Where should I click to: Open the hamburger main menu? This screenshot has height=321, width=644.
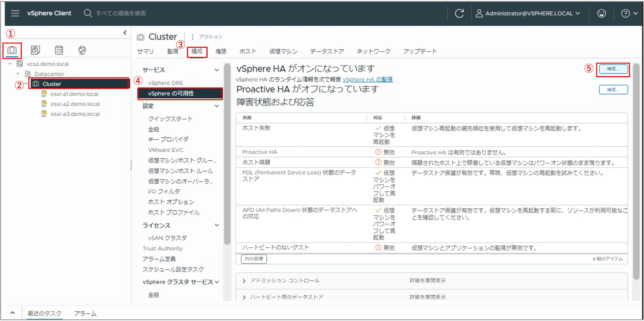[x=15, y=13]
